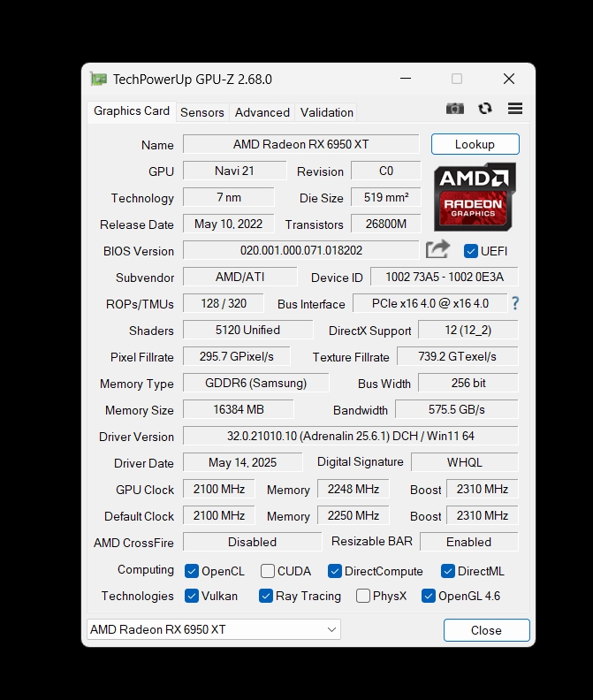Toggle the OpenGL 4.6 checkbox
The height and width of the screenshot is (700, 593).
[429, 596]
